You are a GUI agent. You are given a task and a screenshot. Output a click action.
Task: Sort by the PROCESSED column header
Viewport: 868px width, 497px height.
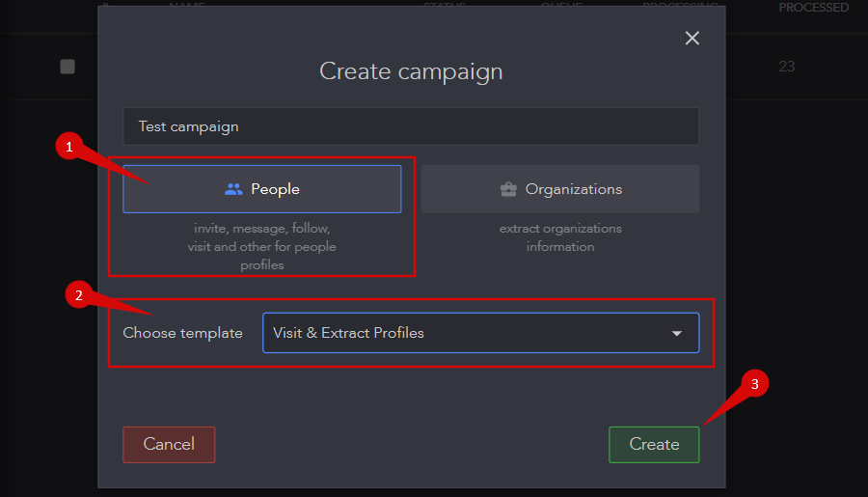click(x=813, y=8)
